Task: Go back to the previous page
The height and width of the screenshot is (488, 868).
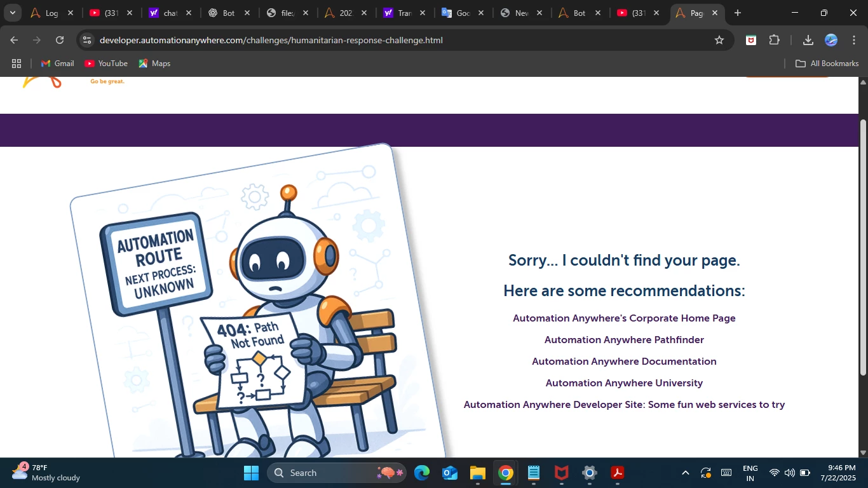Action: [14, 40]
